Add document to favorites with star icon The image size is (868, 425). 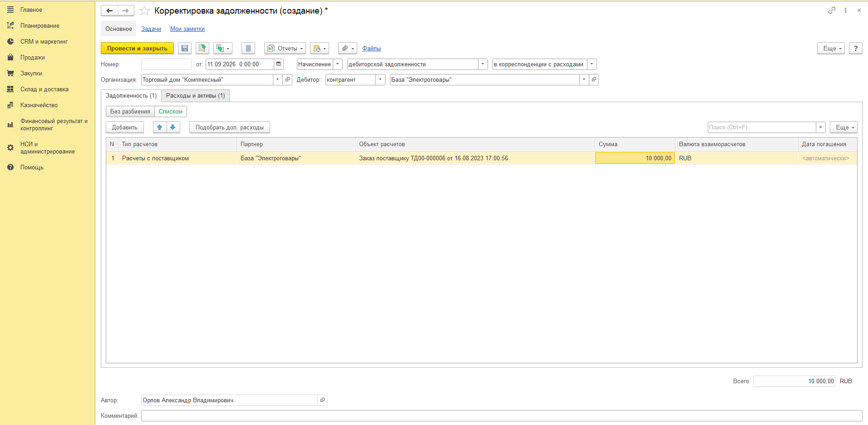pyautogui.click(x=144, y=10)
